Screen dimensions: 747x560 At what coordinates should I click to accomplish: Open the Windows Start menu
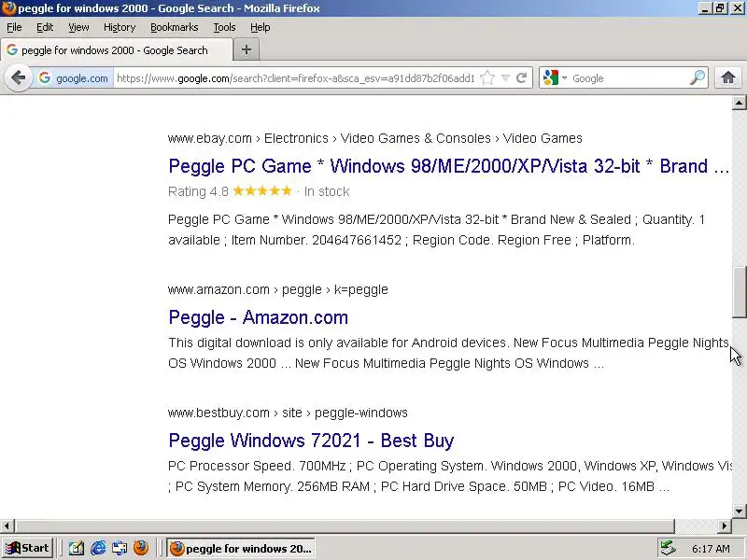coord(27,548)
